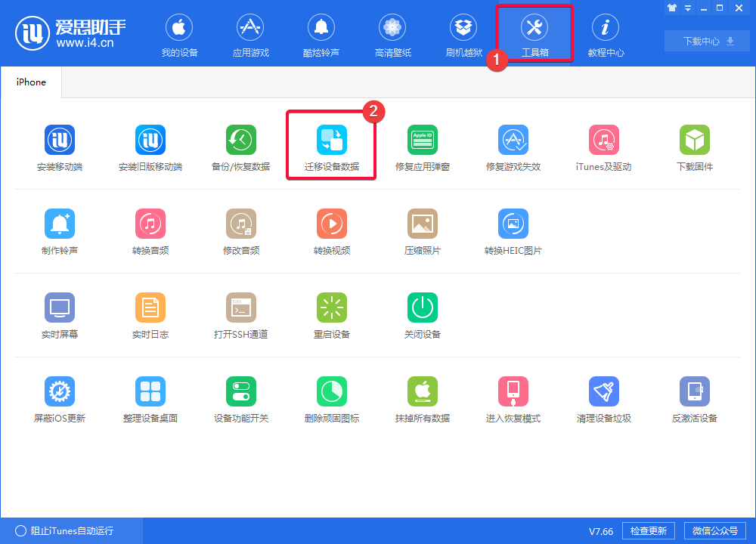Screen dimensions: 756x544
Task: Open the 下载固件 firmware download tool
Action: tap(694, 139)
